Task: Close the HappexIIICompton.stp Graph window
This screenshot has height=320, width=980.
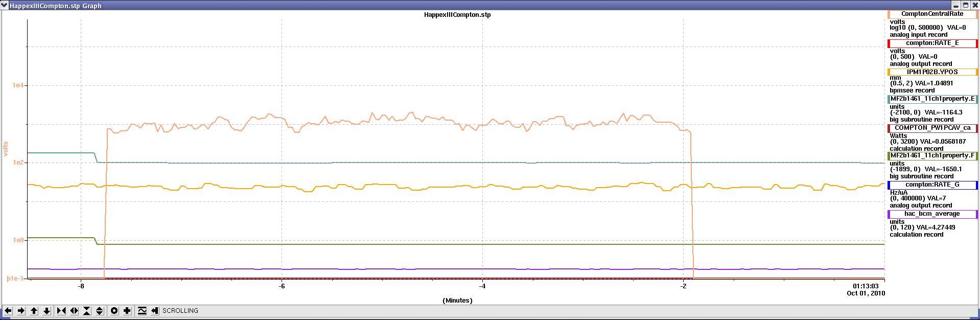Action: pos(974,5)
